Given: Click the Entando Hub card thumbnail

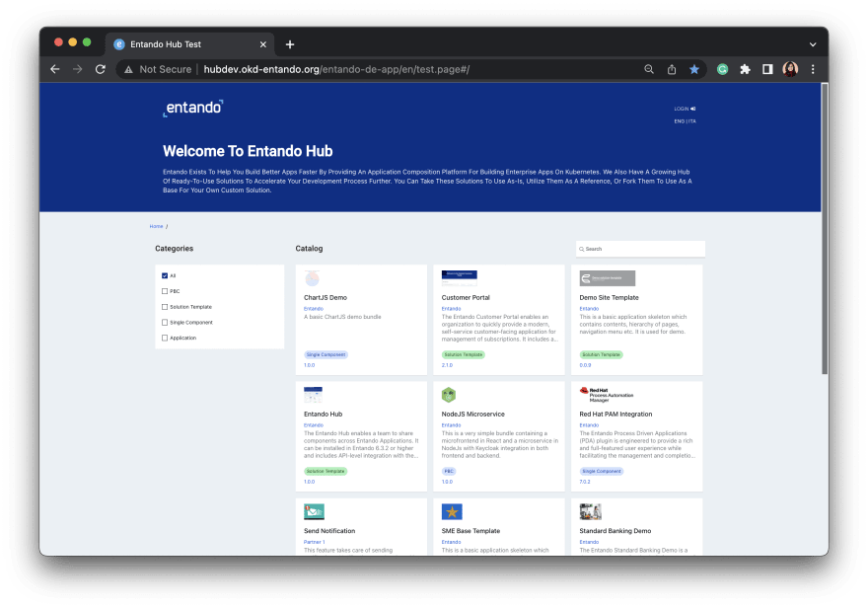Looking at the screenshot, I should (313, 395).
